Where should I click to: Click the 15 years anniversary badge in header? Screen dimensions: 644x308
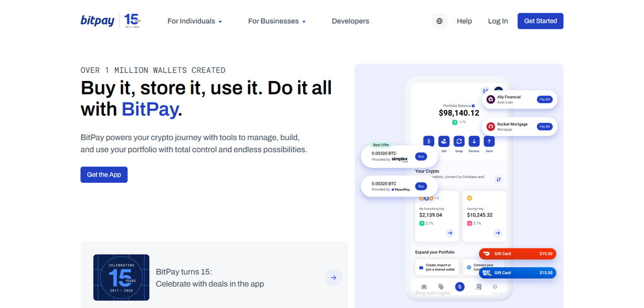pyautogui.click(x=133, y=21)
